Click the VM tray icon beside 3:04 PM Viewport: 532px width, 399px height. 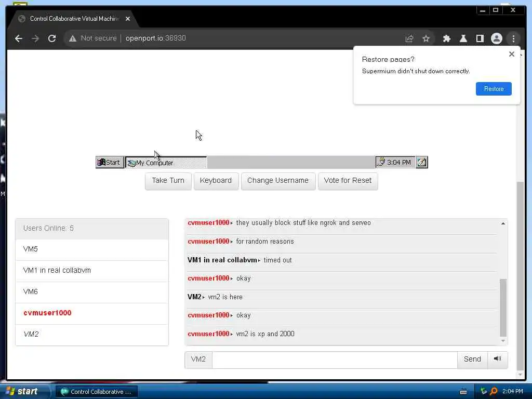[x=381, y=162]
